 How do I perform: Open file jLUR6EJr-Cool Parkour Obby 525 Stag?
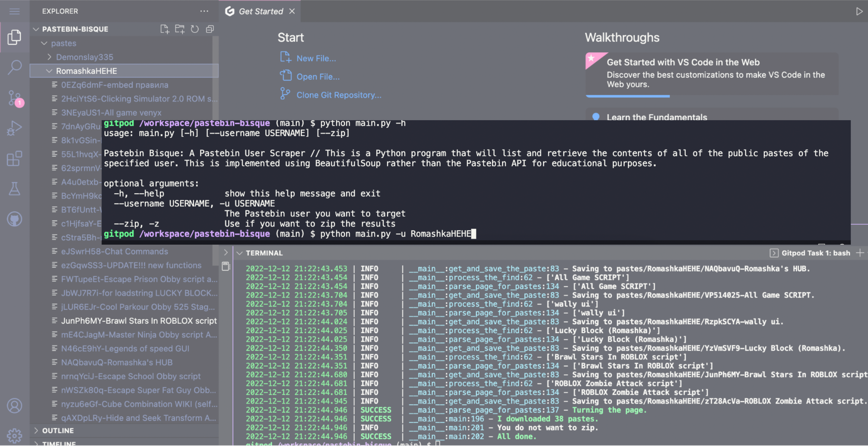138,307
